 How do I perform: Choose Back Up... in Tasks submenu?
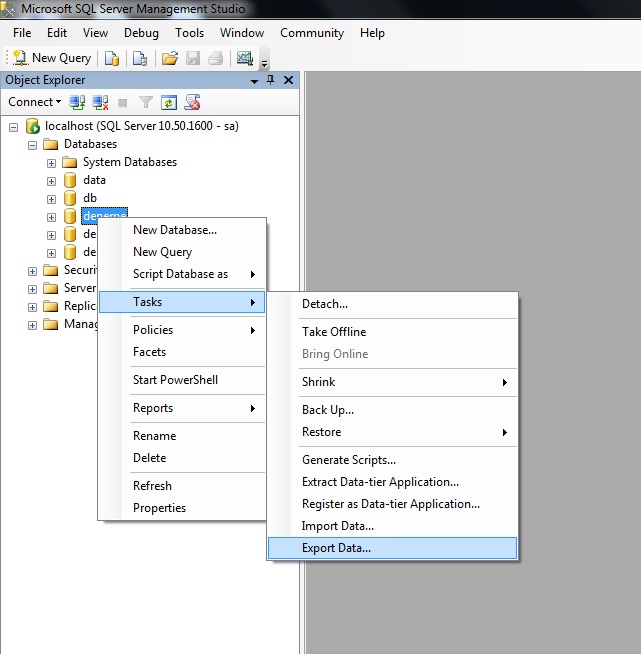[392, 410]
